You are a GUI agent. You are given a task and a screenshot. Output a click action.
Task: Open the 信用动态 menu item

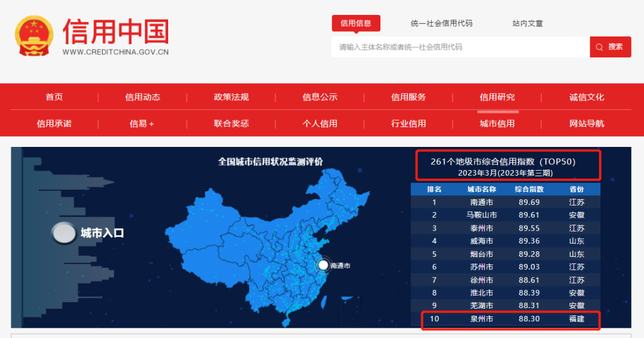(143, 97)
